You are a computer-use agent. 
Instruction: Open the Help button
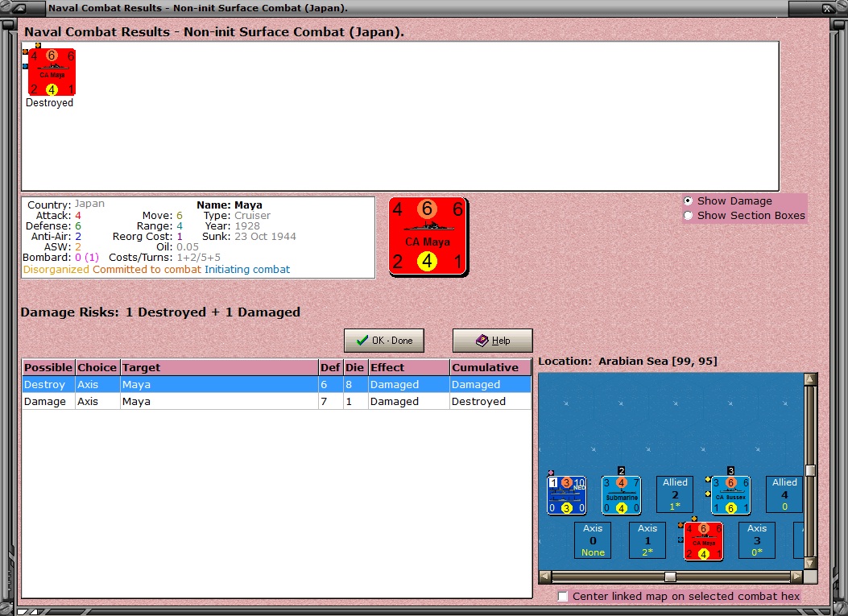tap(493, 341)
